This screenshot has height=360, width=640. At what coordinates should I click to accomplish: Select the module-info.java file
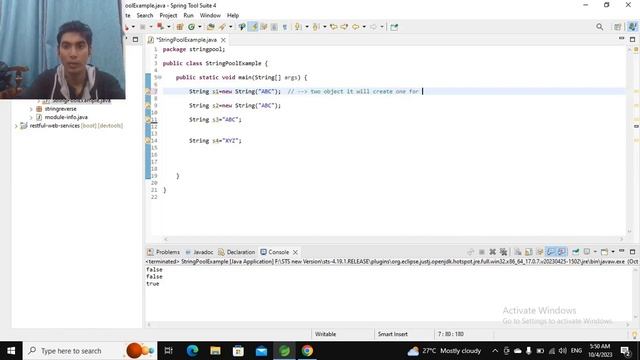[66, 117]
